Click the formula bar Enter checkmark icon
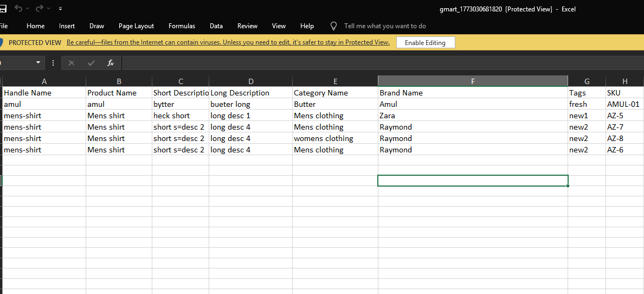Screen dimensions: 644x294 [x=91, y=63]
